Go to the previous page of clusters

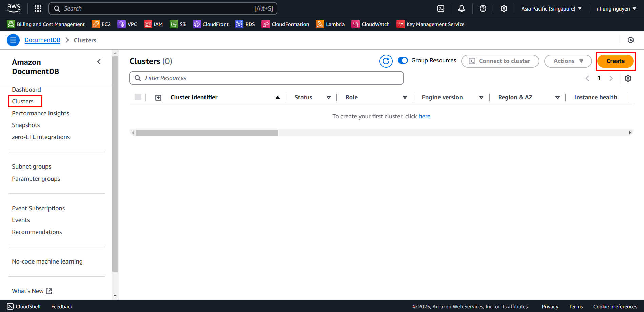point(587,78)
